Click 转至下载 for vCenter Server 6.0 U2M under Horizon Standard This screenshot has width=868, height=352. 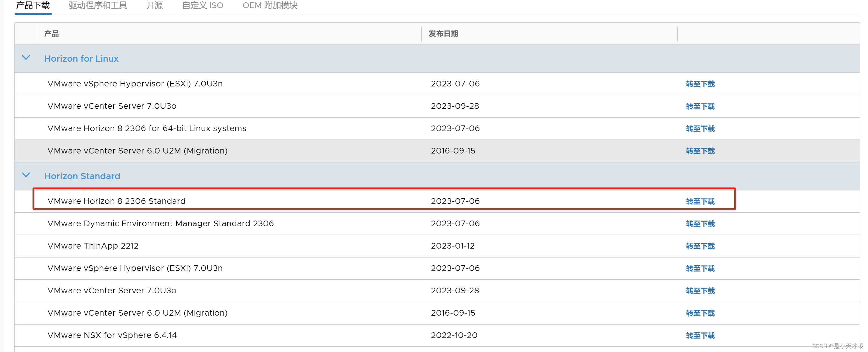click(700, 313)
